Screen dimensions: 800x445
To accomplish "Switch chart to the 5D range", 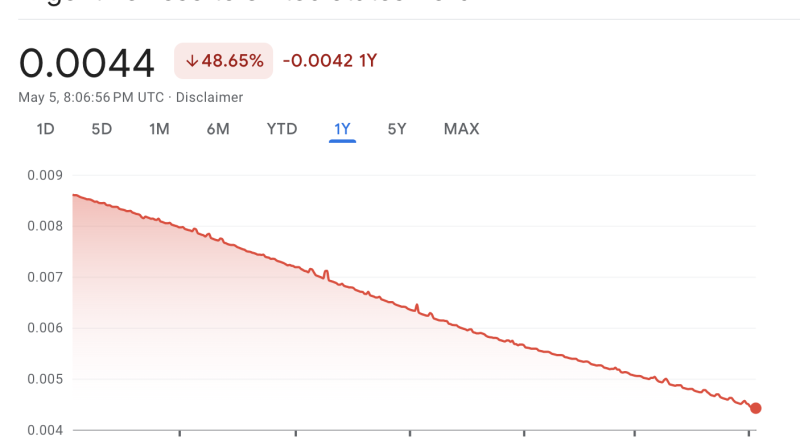I will [102, 129].
